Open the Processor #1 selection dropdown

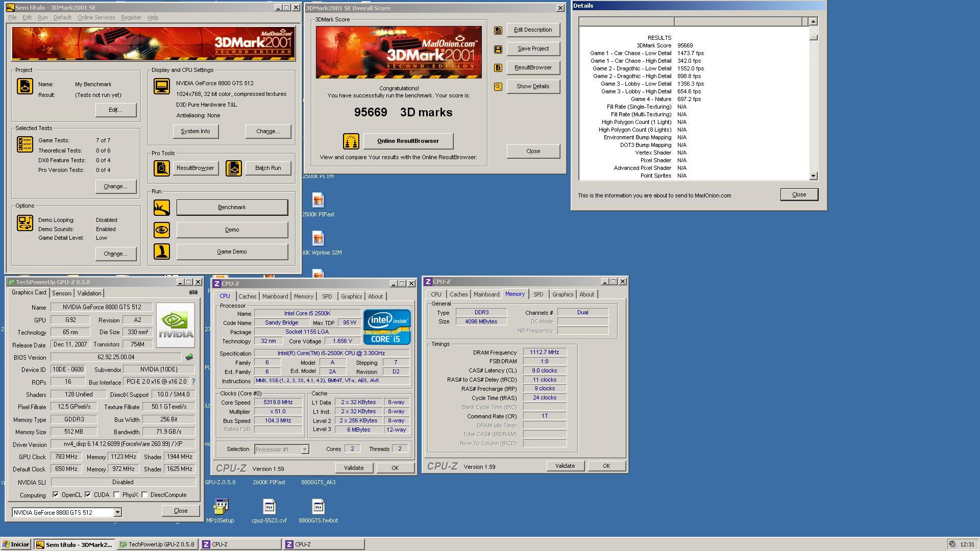(x=305, y=449)
